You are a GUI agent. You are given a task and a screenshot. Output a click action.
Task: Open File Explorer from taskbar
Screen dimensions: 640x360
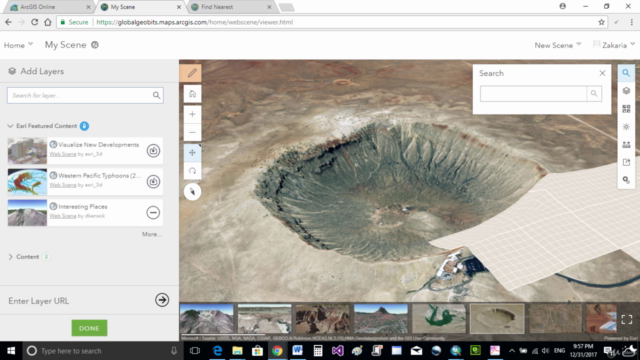(237, 351)
